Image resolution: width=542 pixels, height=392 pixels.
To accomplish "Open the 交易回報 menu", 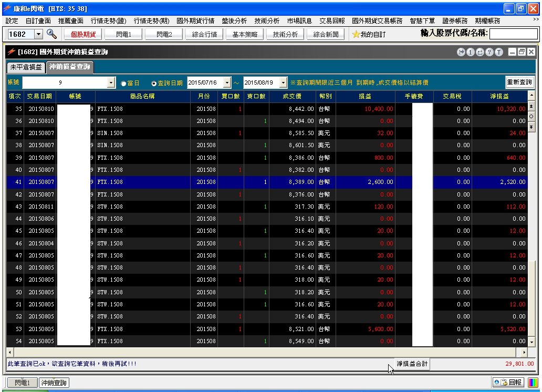I will [332, 21].
